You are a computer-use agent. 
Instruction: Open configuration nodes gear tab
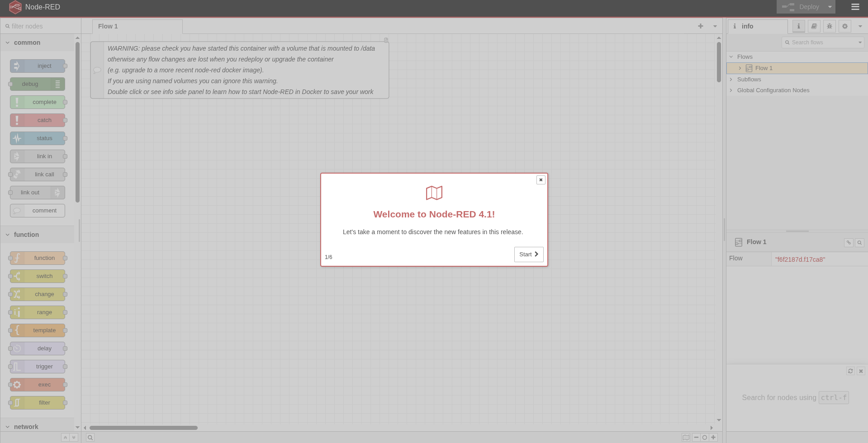click(x=844, y=26)
